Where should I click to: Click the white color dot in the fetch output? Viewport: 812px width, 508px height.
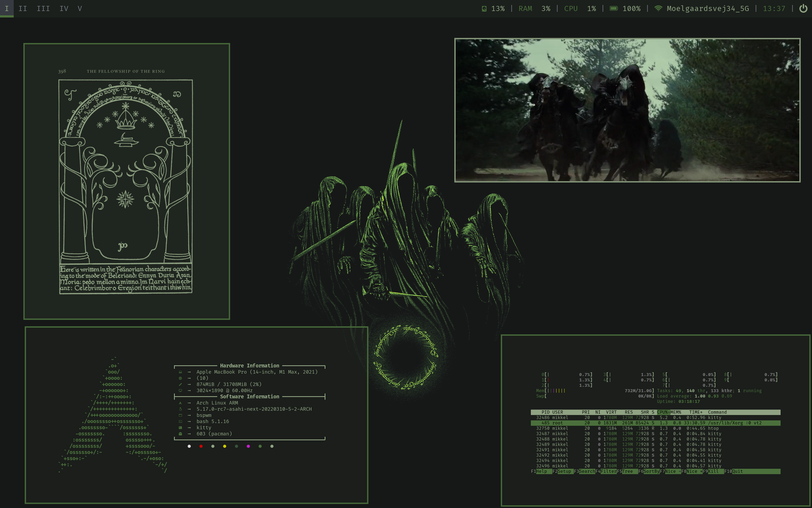pyautogui.click(x=189, y=446)
